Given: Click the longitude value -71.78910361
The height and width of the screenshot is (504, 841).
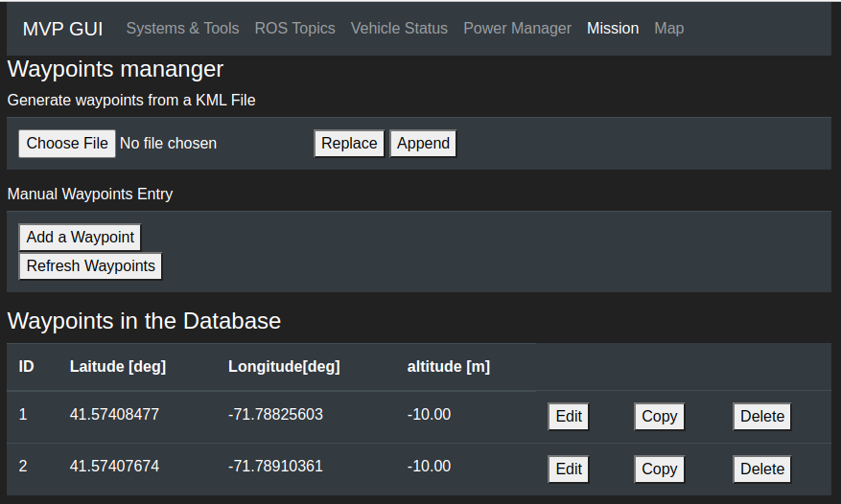Looking at the screenshot, I should click(x=275, y=467).
